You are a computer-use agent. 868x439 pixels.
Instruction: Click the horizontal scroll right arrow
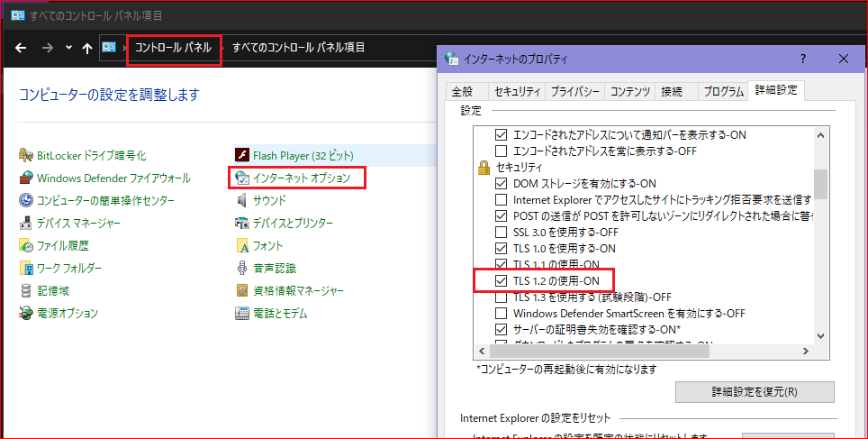click(806, 351)
